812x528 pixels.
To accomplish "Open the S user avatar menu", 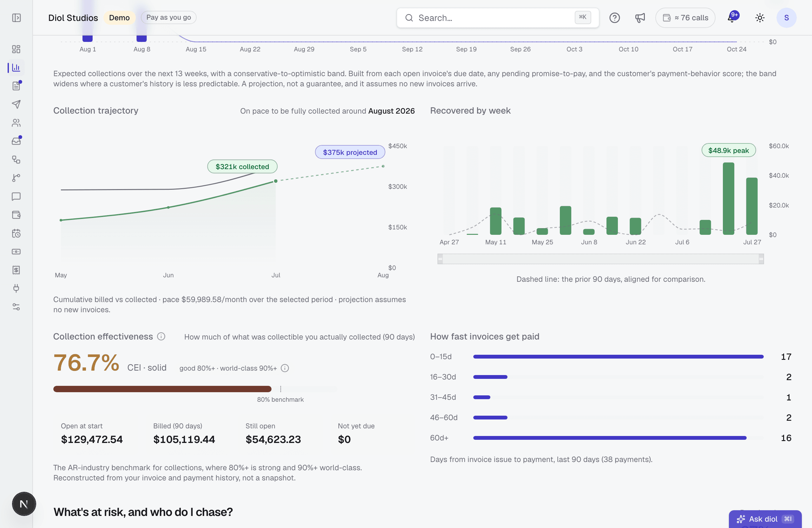I will 786,18.
